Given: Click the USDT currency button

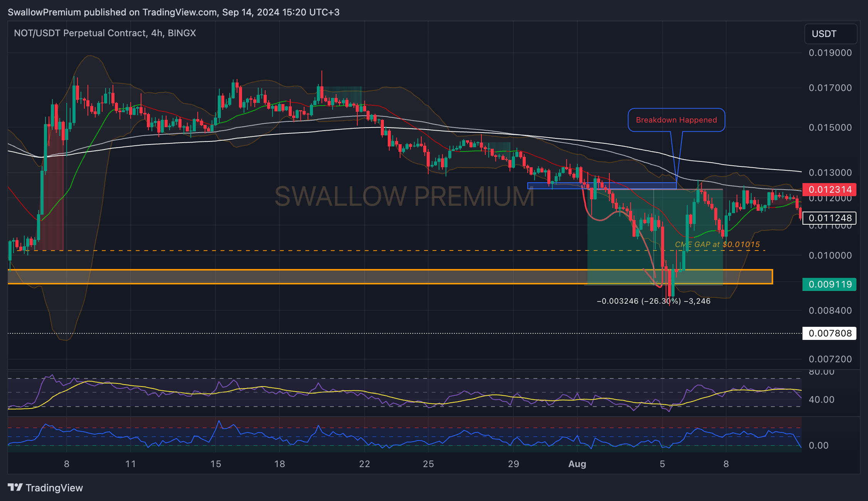Looking at the screenshot, I should pos(831,34).
